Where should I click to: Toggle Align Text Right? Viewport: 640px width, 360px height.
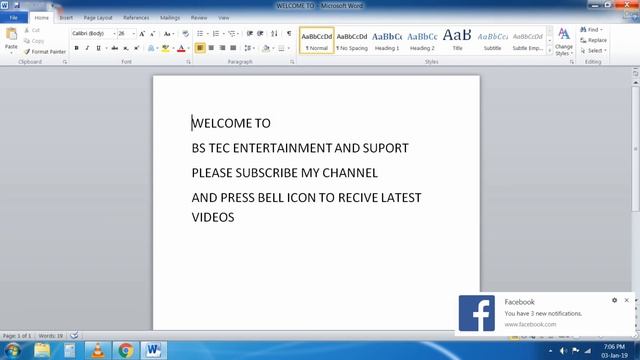pos(222,48)
